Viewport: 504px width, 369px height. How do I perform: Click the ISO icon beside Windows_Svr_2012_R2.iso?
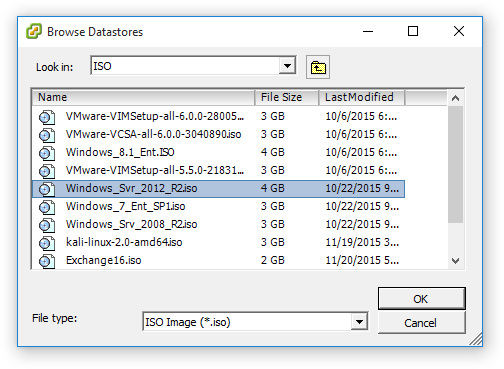point(47,189)
